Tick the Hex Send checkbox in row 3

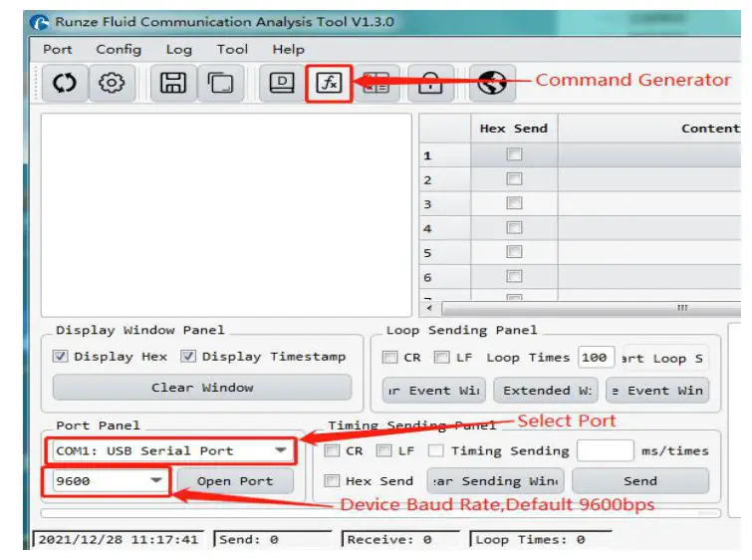tap(514, 203)
